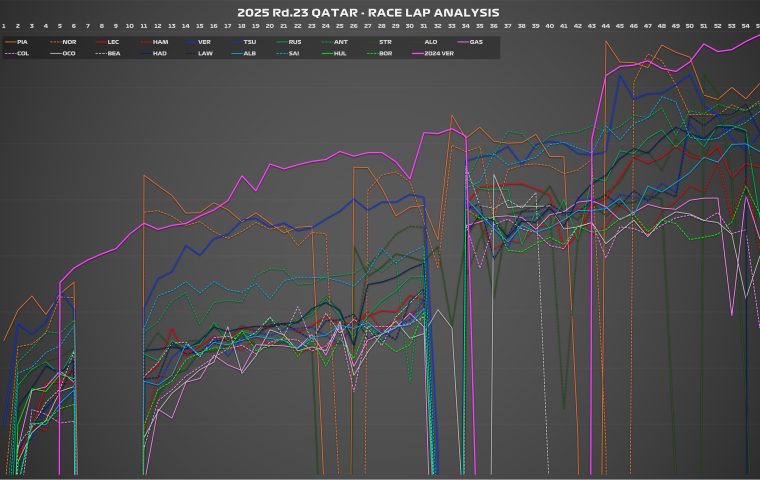Select the HUL legend entry
The width and height of the screenshot is (760, 480).
(x=340, y=52)
